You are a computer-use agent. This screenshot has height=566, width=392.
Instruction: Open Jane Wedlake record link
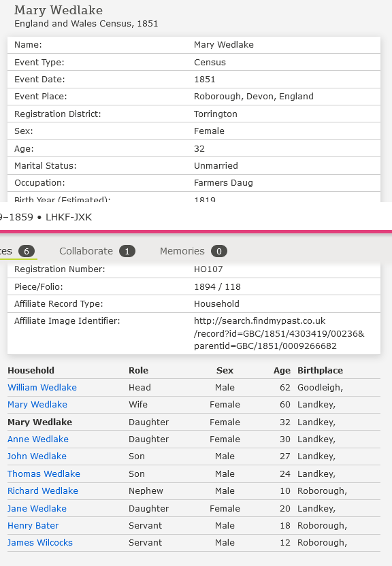37,508
